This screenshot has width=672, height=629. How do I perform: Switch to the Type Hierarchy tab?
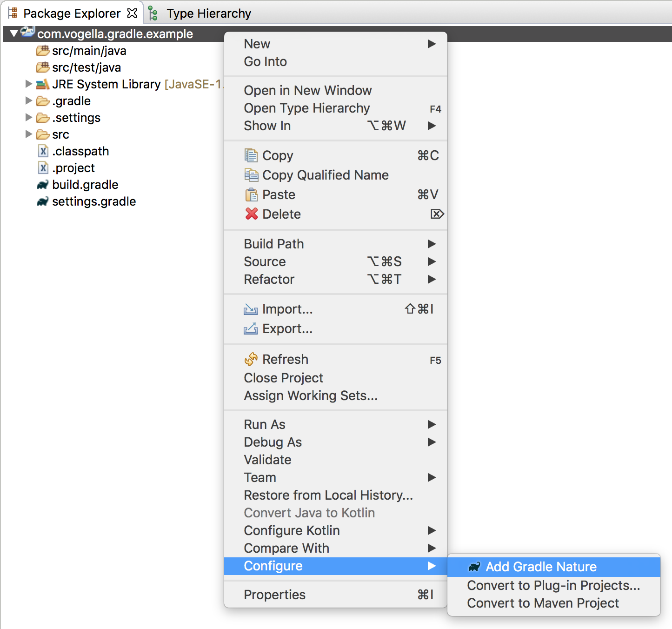click(x=208, y=13)
